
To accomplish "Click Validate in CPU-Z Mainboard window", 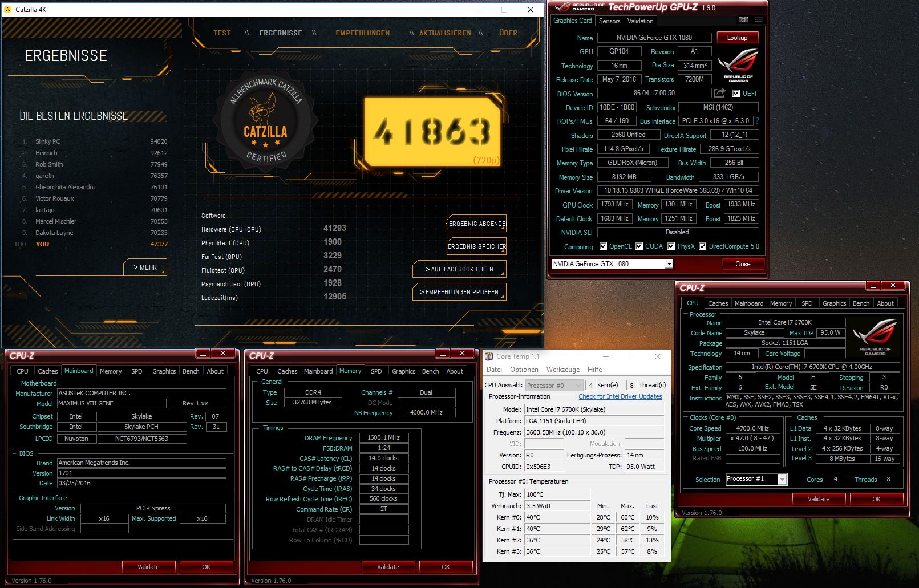I will click(x=148, y=567).
